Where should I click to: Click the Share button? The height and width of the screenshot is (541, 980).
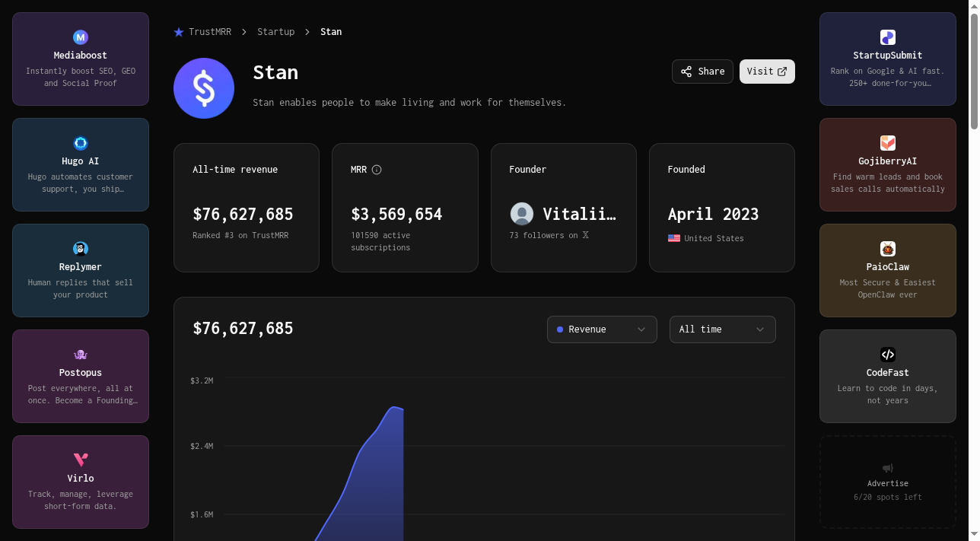point(702,72)
